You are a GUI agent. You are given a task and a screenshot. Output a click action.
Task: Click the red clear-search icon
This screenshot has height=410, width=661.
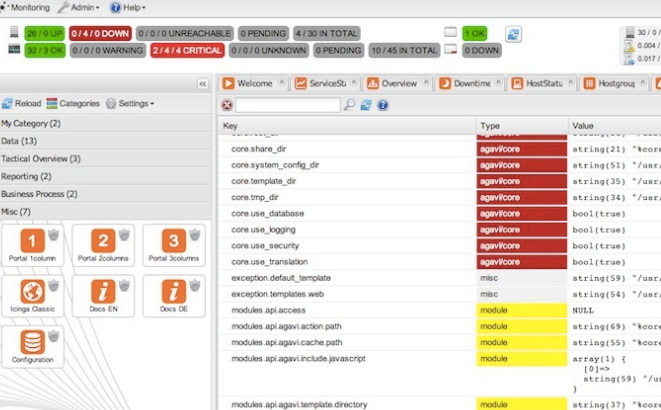click(x=227, y=105)
